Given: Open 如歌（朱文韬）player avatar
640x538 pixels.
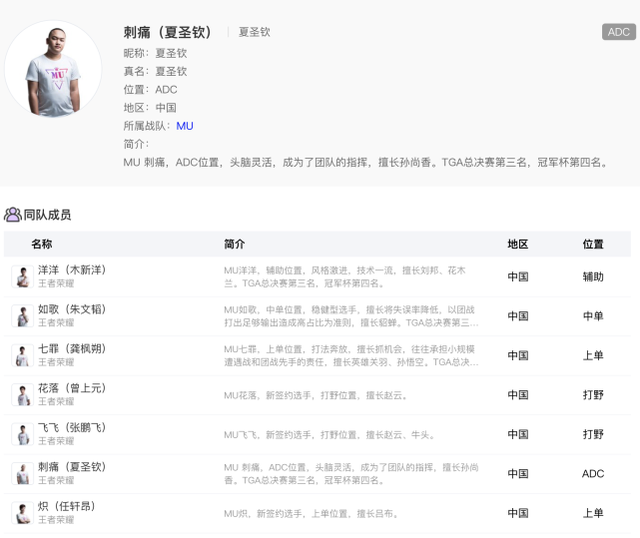Looking at the screenshot, I should point(21,316).
